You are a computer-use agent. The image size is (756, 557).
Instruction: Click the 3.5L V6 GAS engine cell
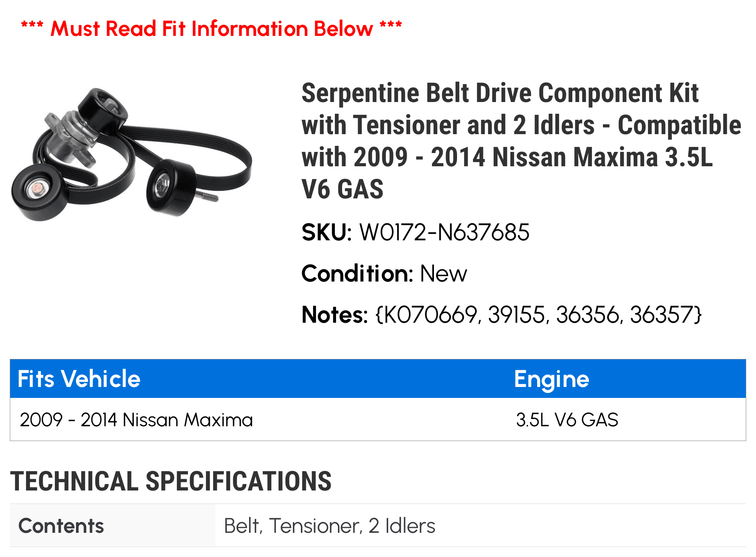(x=567, y=419)
